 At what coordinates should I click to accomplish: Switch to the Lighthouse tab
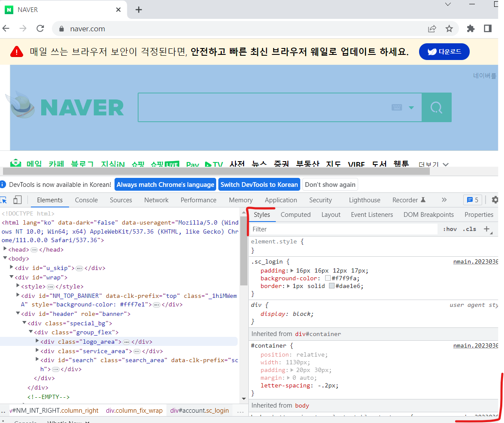[365, 200]
